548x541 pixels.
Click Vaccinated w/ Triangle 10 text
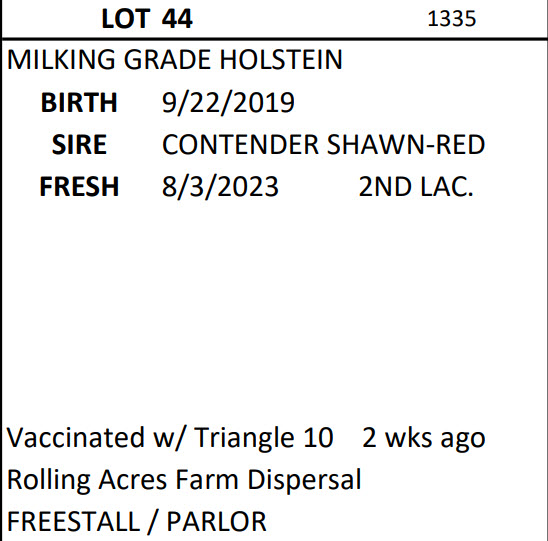click(x=170, y=437)
